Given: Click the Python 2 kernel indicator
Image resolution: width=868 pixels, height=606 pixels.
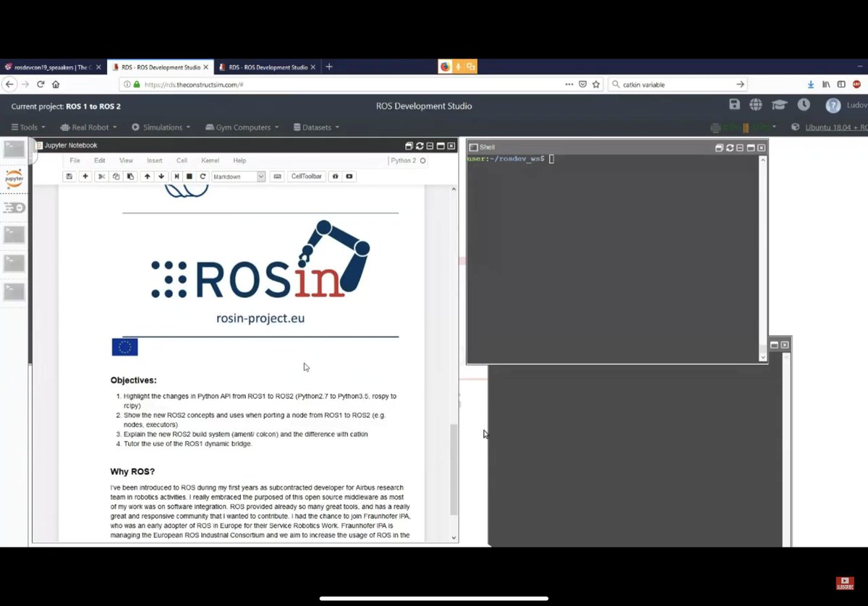Looking at the screenshot, I should [408, 161].
